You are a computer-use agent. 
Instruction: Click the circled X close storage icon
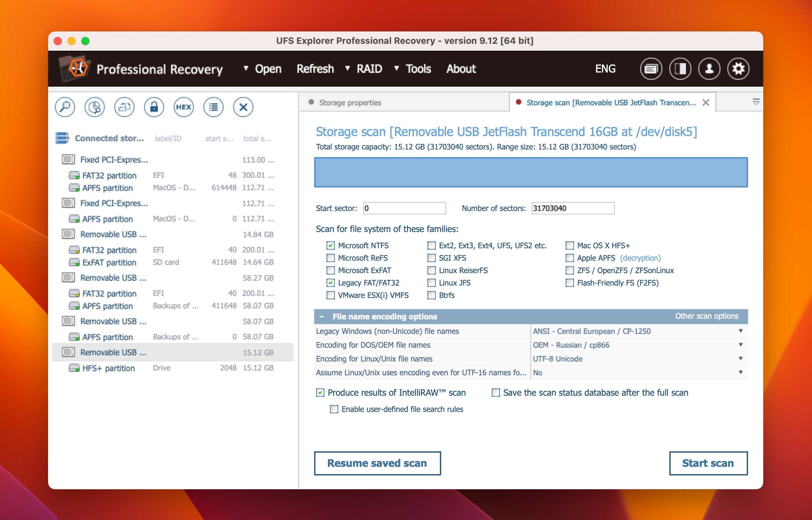click(243, 107)
